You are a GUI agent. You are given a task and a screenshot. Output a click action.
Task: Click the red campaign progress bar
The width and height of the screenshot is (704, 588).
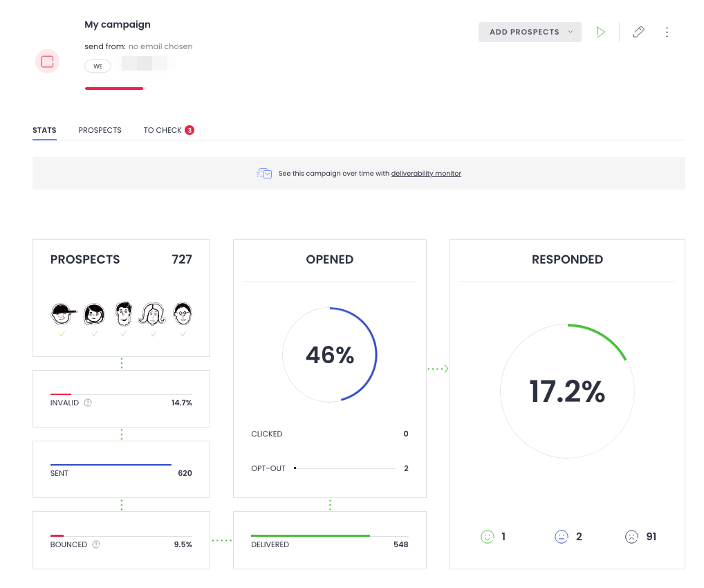114,89
